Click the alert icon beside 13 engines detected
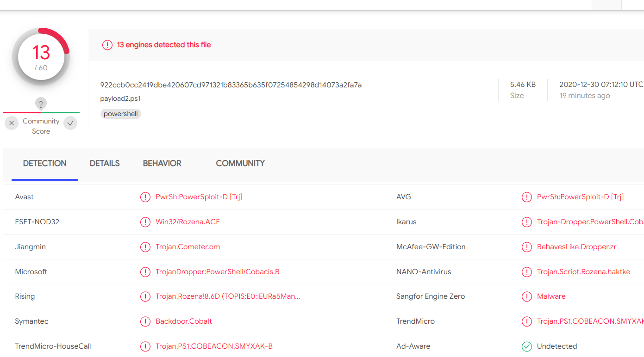The image size is (644, 357). [x=107, y=45]
